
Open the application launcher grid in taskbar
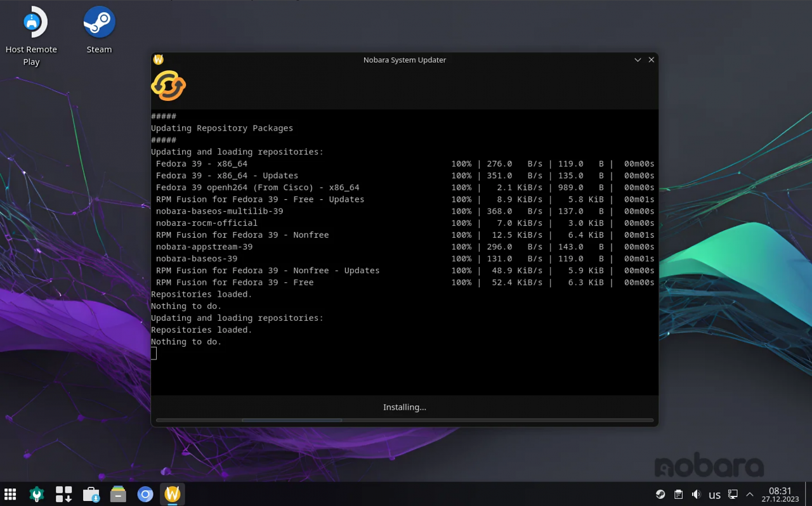[x=10, y=494]
